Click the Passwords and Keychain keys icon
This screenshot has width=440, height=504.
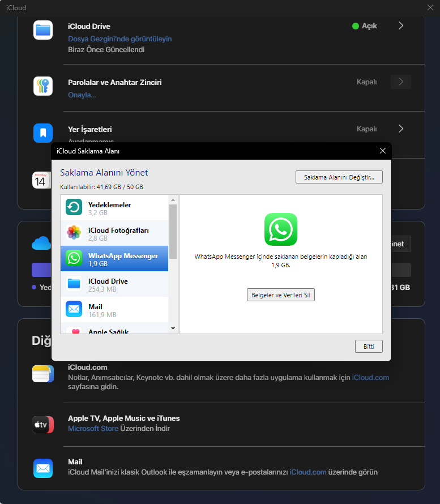point(42,86)
